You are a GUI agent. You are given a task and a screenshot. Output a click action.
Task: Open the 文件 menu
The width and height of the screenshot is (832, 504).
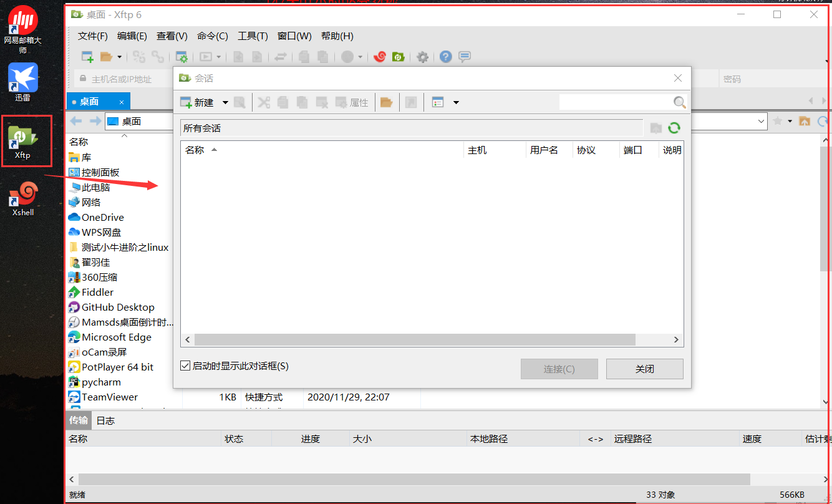(x=92, y=36)
